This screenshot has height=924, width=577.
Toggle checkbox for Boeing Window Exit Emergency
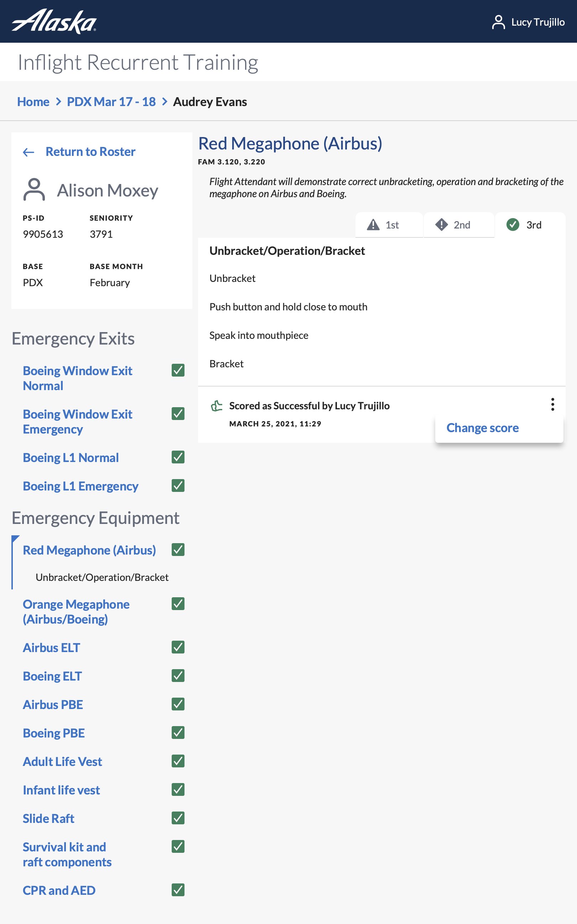coord(178,414)
